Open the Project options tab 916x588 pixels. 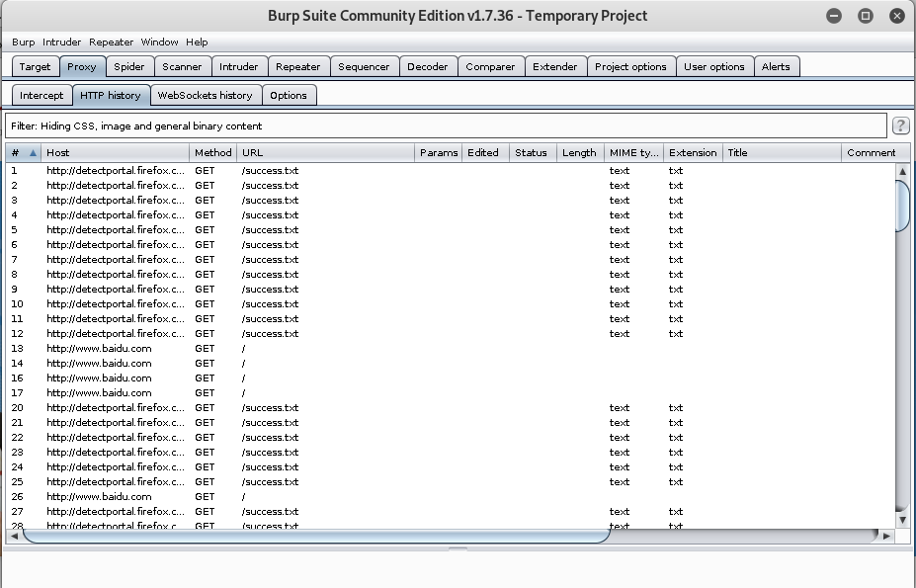pos(630,66)
